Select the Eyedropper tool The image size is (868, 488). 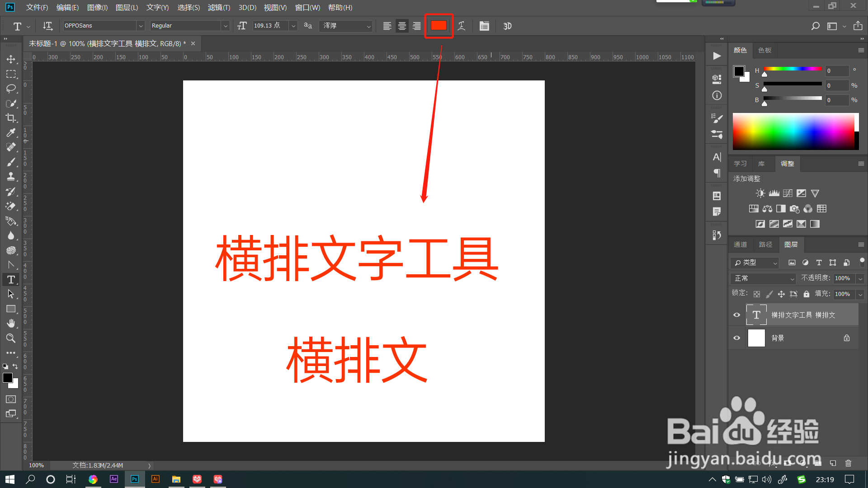(x=11, y=132)
